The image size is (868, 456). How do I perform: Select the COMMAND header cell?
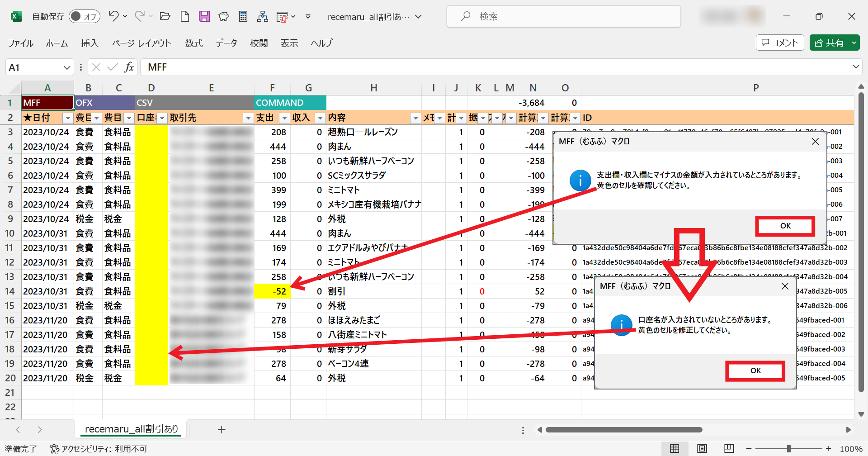coord(290,103)
